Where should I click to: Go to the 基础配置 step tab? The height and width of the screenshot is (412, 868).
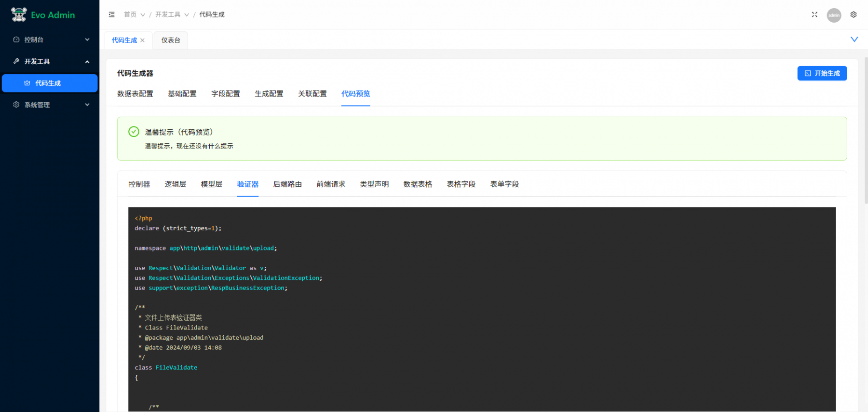(182, 94)
